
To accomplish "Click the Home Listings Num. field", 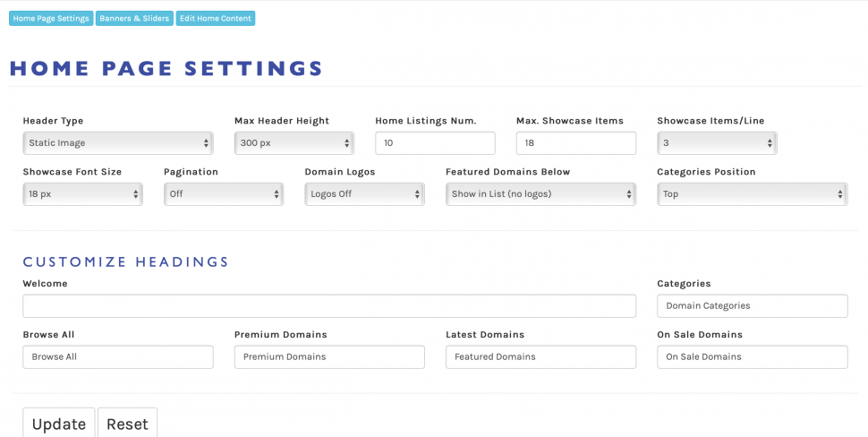I will (x=435, y=143).
